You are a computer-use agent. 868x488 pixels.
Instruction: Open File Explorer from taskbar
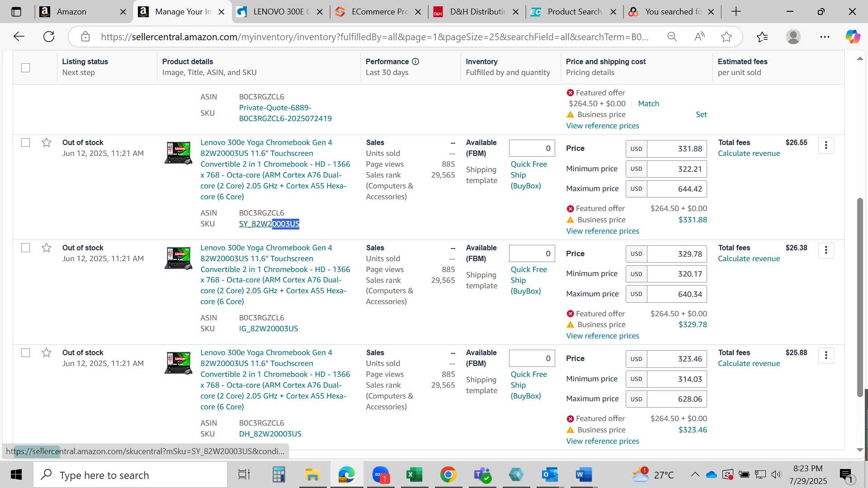pos(312,475)
